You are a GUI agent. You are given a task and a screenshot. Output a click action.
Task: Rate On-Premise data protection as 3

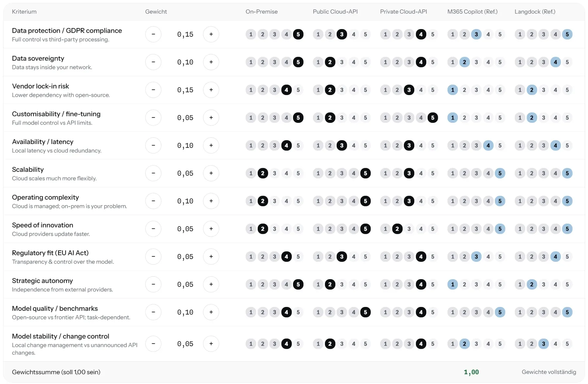274,34
